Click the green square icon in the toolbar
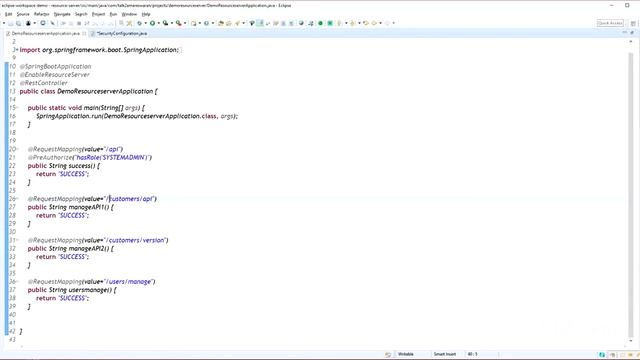Viewport: 640px width, 360px height. (330, 23)
